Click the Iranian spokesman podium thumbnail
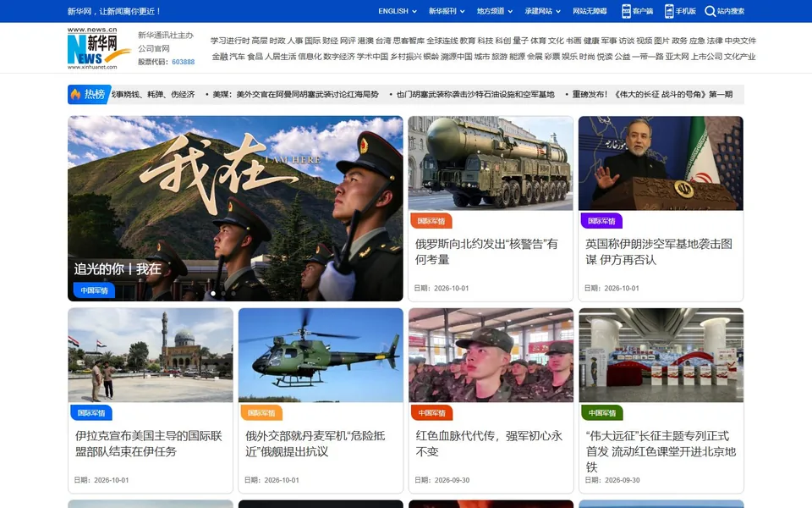The image size is (812, 508). click(x=661, y=163)
